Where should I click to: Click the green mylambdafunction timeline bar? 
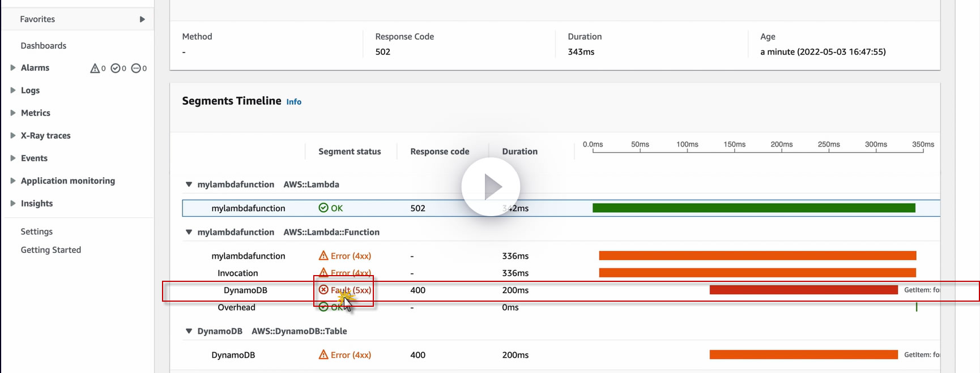click(753, 208)
